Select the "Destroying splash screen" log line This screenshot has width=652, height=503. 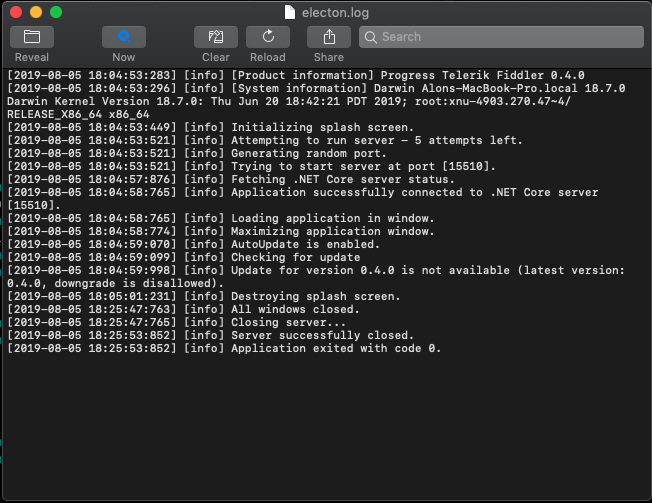(315, 296)
